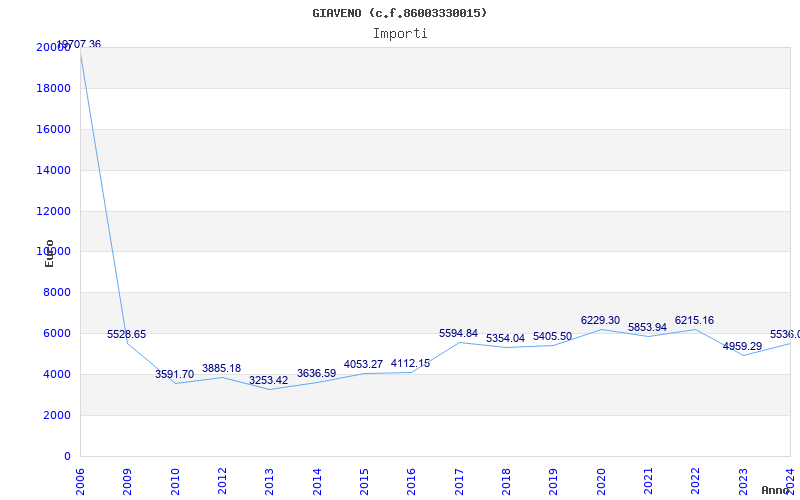Click x-axis year label 2013
This screenshot has width=800, height=500.
tap(269, 482)
